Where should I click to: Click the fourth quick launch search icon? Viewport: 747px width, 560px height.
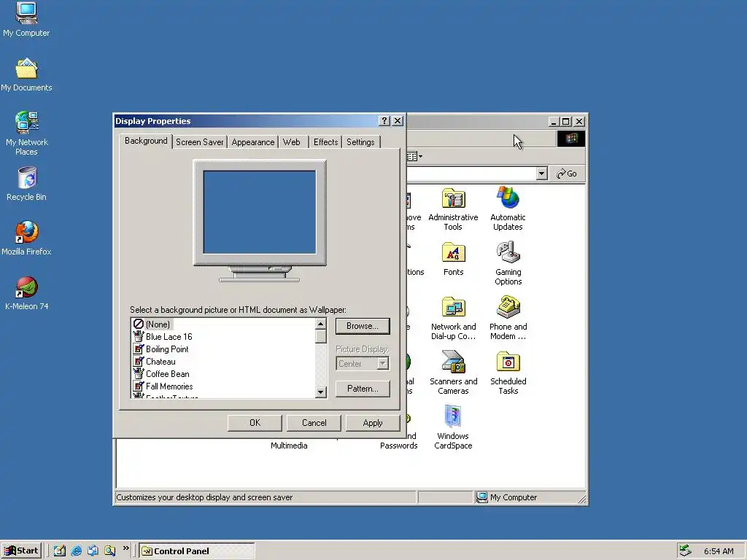tap(109, 551)
